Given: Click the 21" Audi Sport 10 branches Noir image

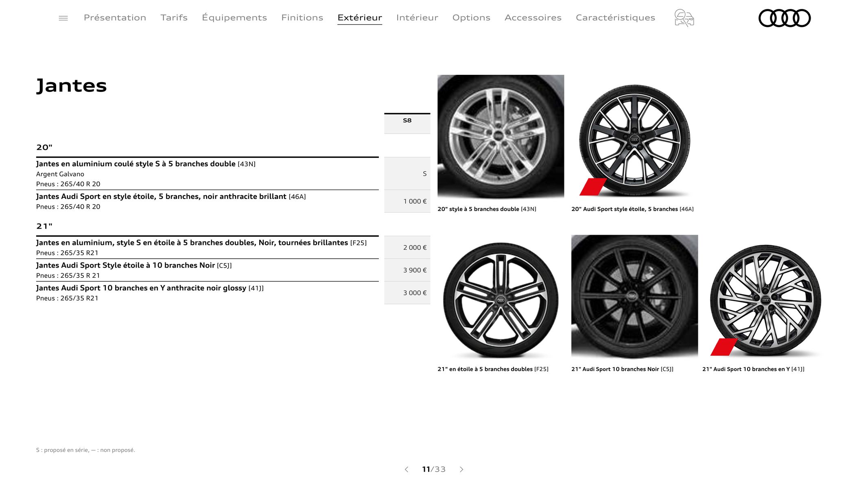Looking at the screenshot, I should tap(634, 297).
